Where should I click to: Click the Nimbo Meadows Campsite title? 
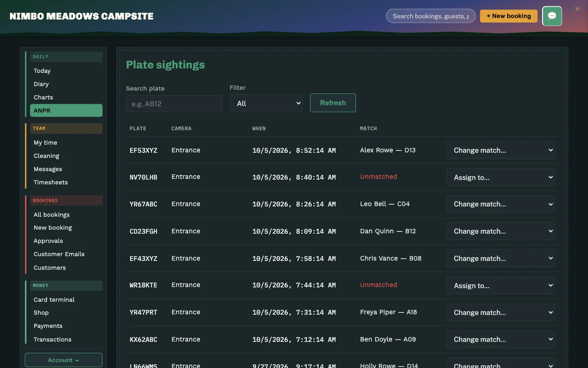coord(82,16)
